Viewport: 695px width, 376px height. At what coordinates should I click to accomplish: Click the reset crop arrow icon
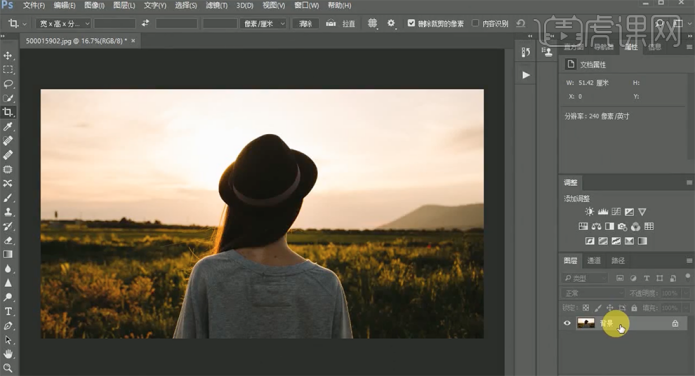(x=521, y=23)
